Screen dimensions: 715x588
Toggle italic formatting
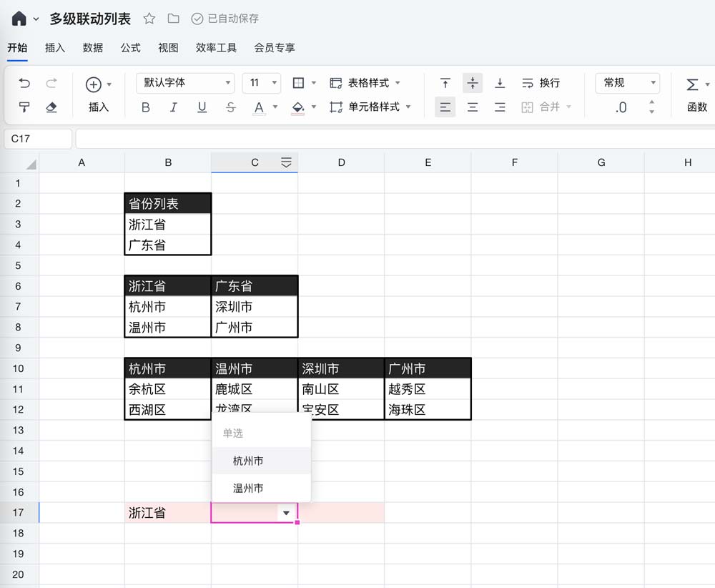(174, 106)
